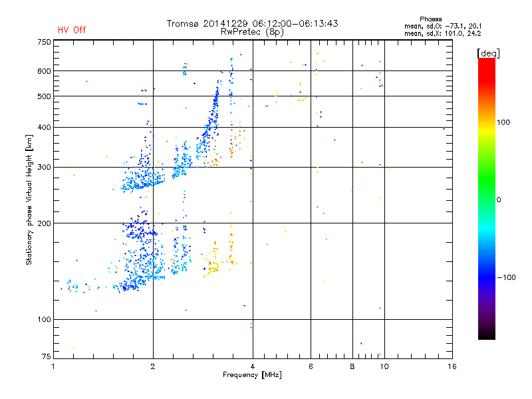
Task: Click the yellow-orange echo cluster near 3 MHz, 150 km
Action: point(213,261)
